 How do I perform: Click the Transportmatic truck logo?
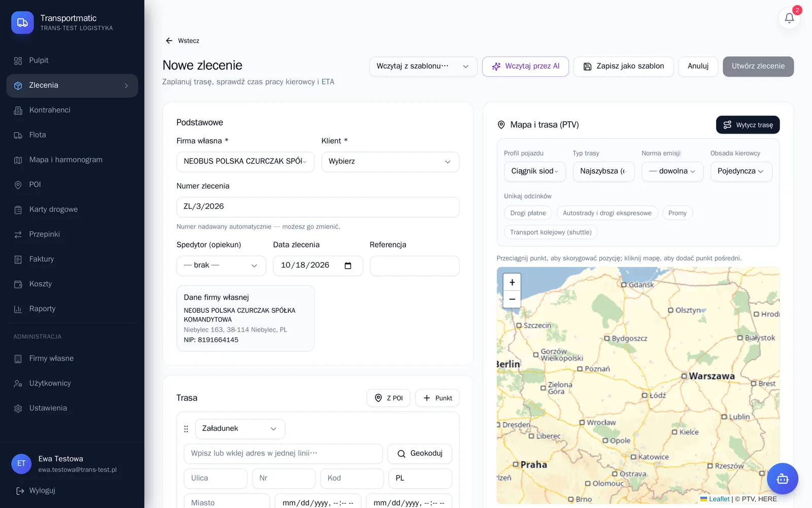tap(22, 22)
